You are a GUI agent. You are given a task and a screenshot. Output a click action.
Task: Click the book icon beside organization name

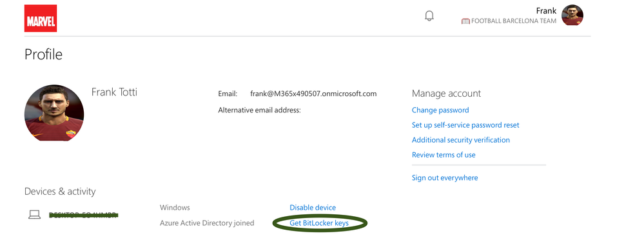coord(465,21)
